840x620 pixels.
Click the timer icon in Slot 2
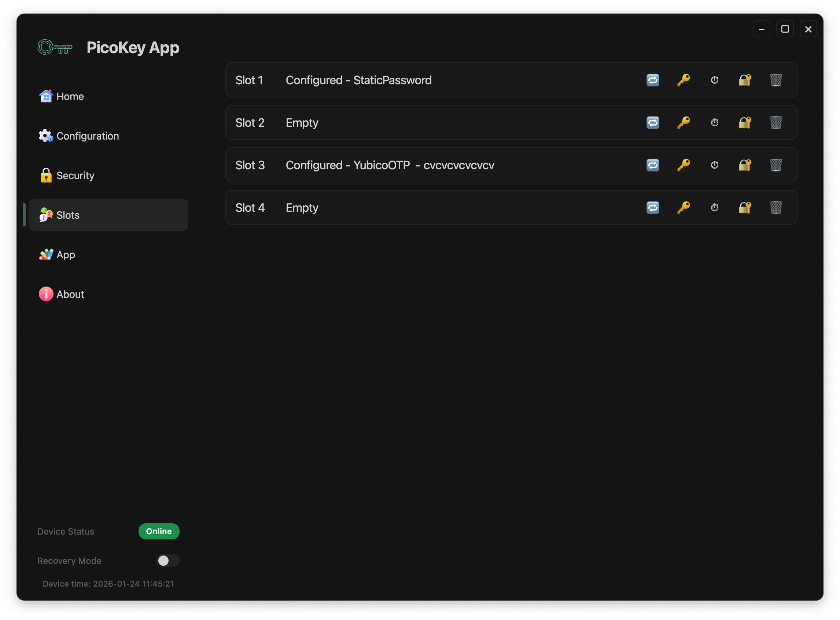(x=714, y=123)
